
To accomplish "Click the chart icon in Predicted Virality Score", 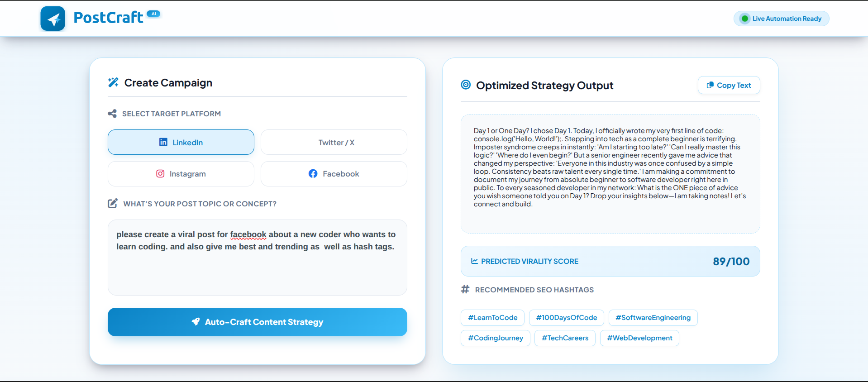I will [474, 261].
